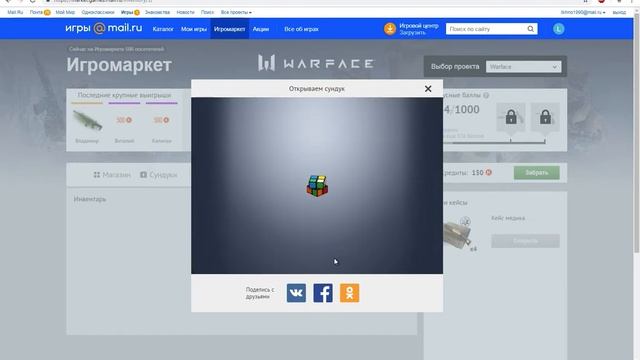The height and width of the screenshot is (360, 640).
Task: Open the user avatar profile icon
Action: click(x=559, y=29)
